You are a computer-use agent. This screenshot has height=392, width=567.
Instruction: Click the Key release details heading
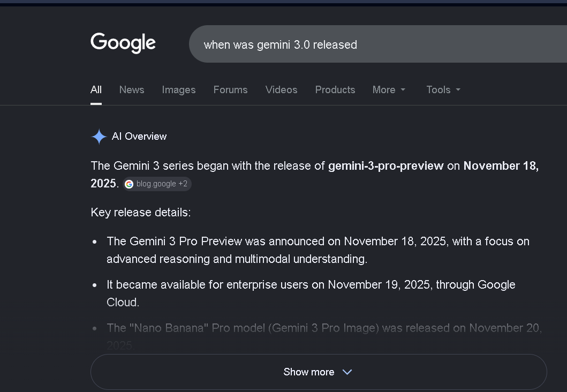click(141, 213)
